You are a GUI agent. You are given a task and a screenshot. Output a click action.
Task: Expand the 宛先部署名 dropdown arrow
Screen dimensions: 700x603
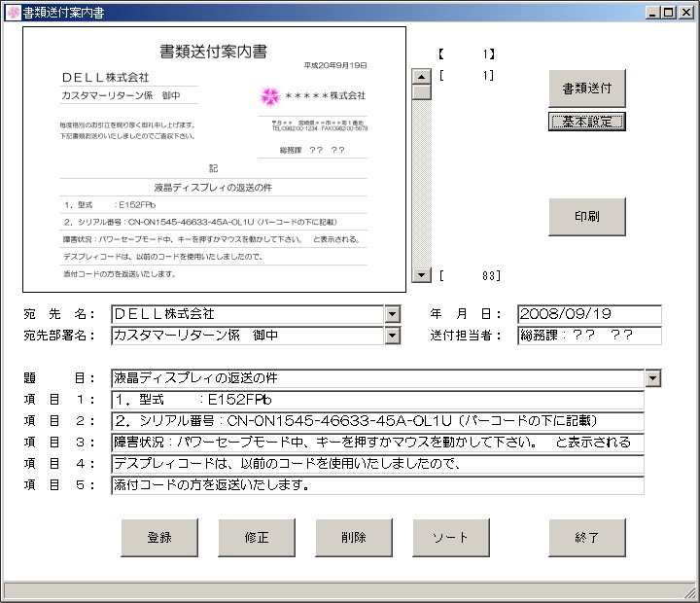click(x=392, y=336)
